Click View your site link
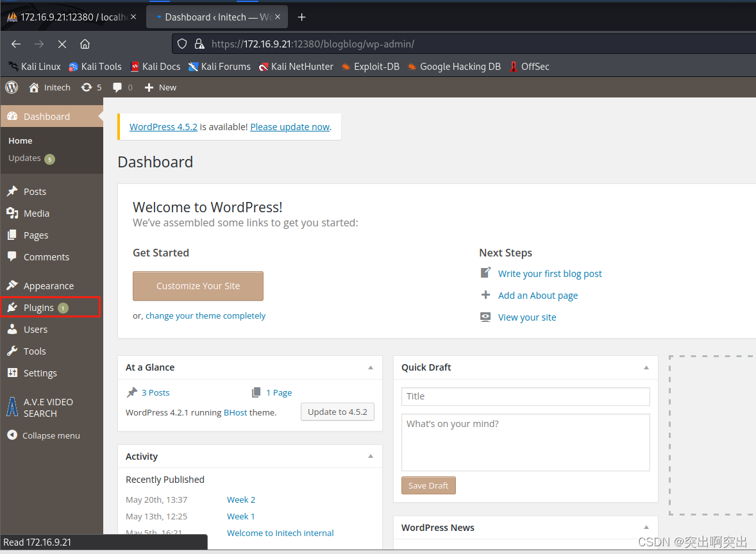756x554 pixels. [527, 317]
